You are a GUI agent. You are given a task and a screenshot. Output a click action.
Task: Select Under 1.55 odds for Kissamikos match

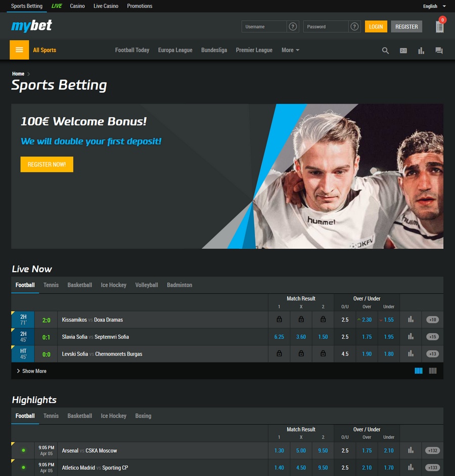coord(389,320)
